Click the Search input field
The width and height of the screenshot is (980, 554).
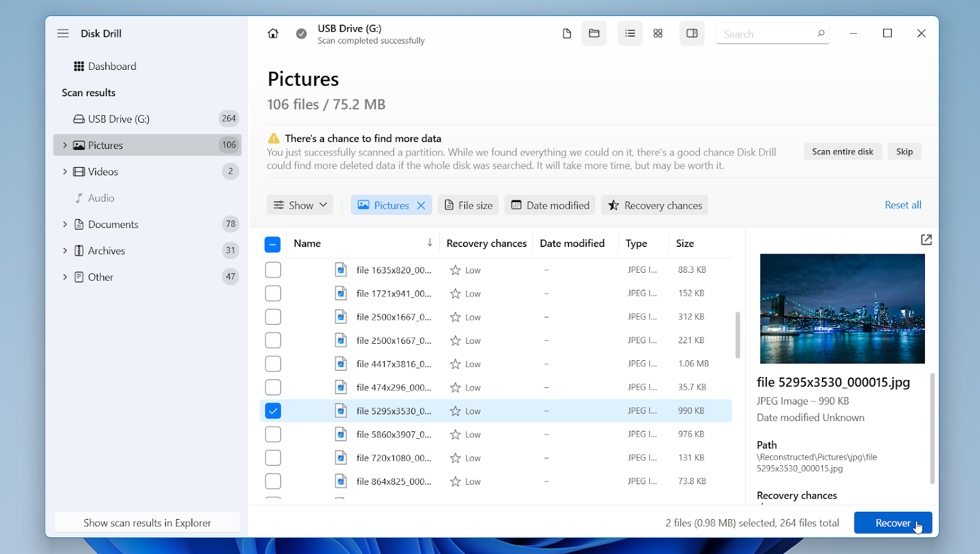point(766,34)
